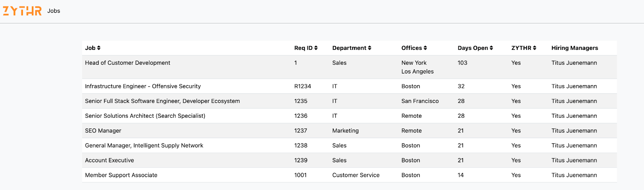Image resolution: width=644 pixels, height=190 pixels.
Task: Sort by Req ID arrow icon
Action: pos(316,48)
